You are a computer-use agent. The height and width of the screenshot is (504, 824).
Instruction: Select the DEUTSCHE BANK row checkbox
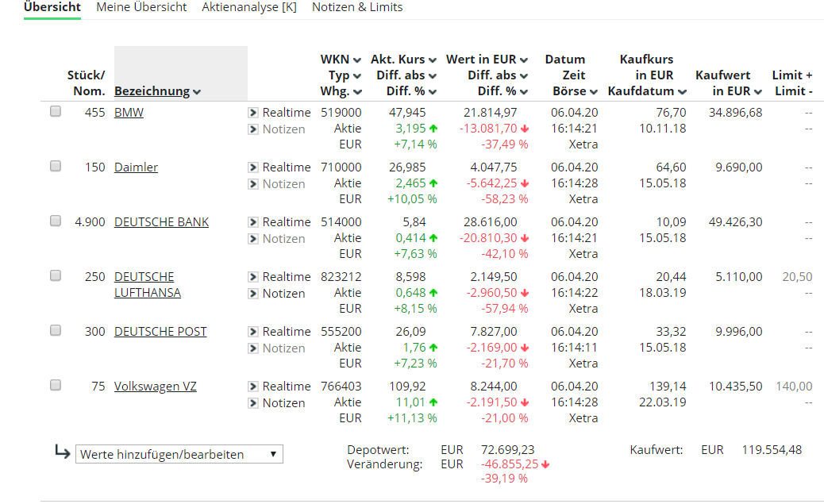point(56,221)
